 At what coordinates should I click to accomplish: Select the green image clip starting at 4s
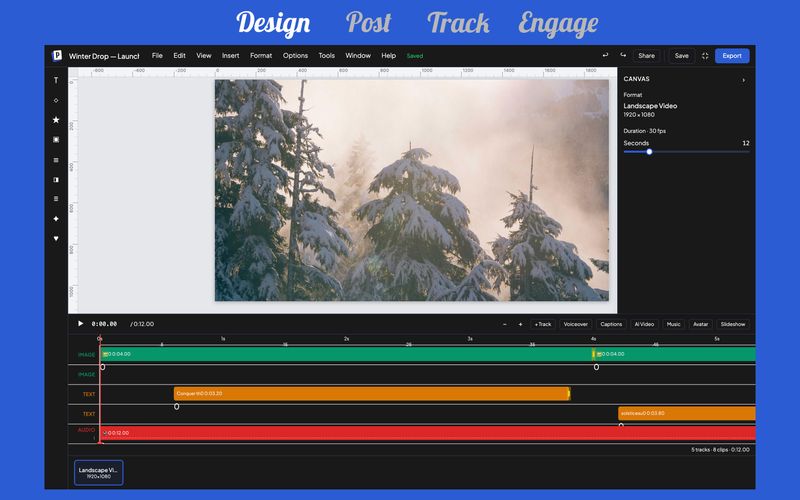click(x=674, y=354)
